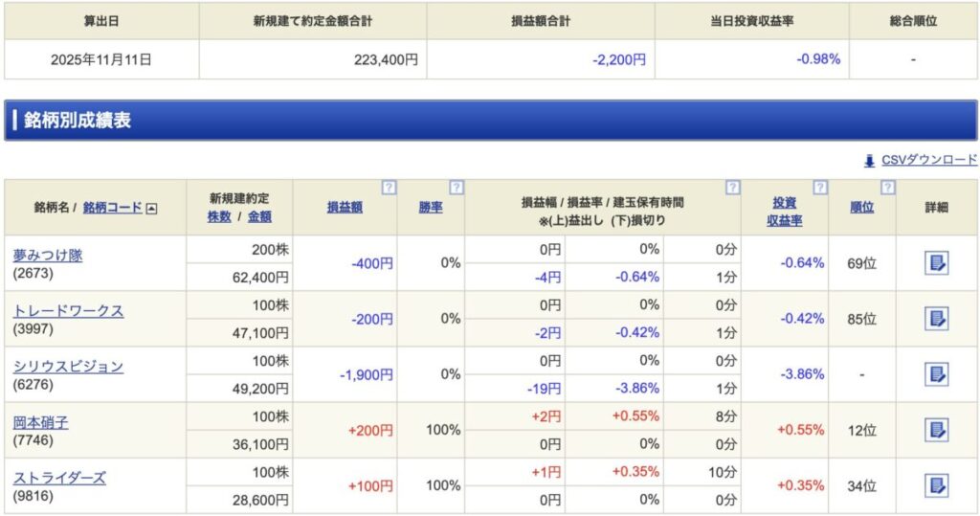Click the help icon above 順位

click(x=887, y=188)
